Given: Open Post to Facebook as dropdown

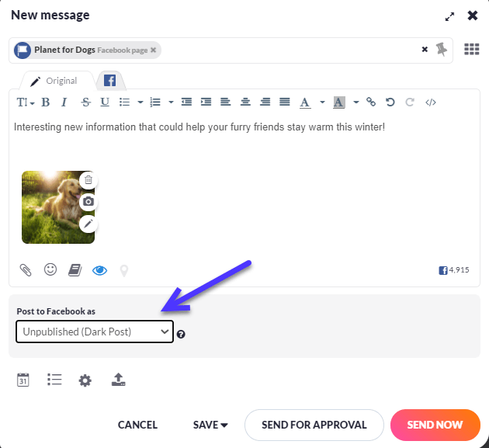Looking at the screenshot, I should (94, 332).
